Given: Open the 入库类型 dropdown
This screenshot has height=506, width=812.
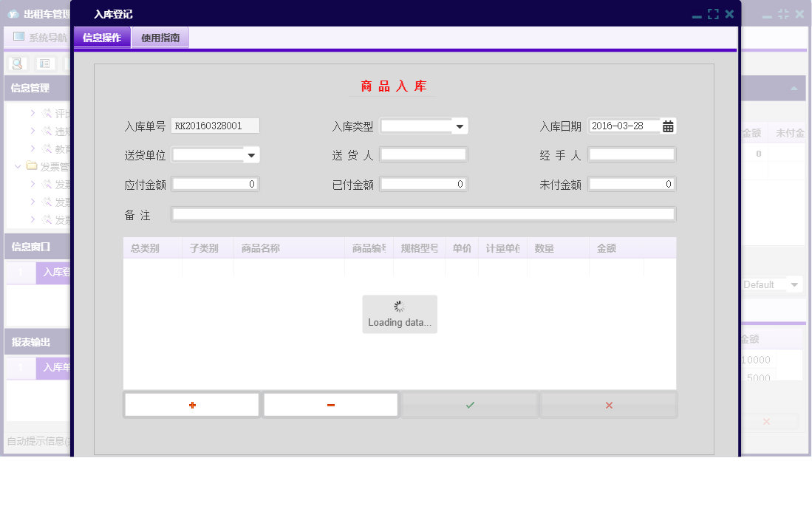Looking at the screenshot, I should click(461, 126).
